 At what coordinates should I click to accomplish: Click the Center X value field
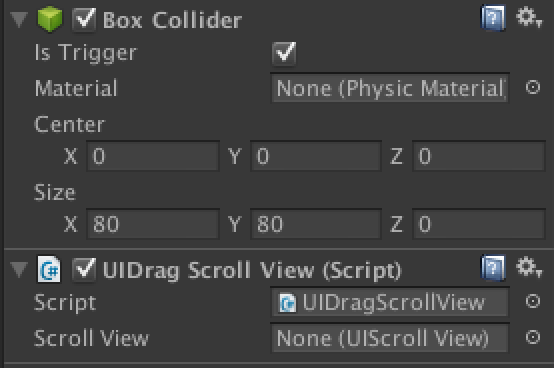click(x=153, y=156)
